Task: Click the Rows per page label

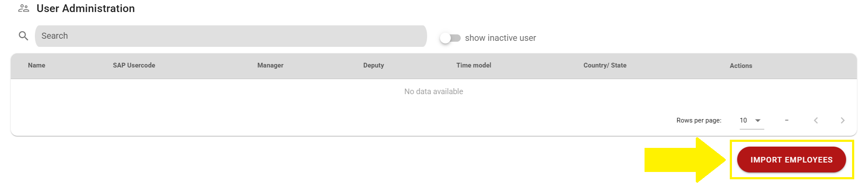Action: pos(698,120)
